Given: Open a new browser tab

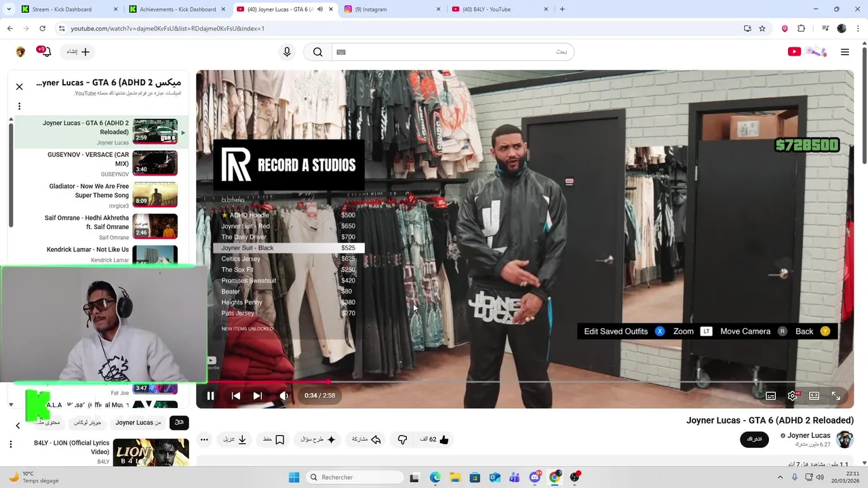Looking at the screenshot, I should tap(562, 9).
